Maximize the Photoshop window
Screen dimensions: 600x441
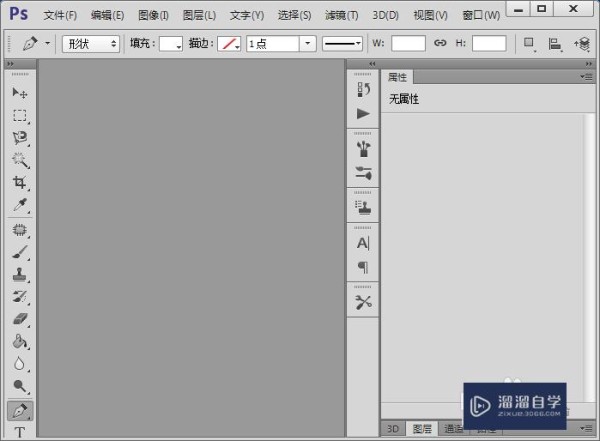(x=542, y=9)
